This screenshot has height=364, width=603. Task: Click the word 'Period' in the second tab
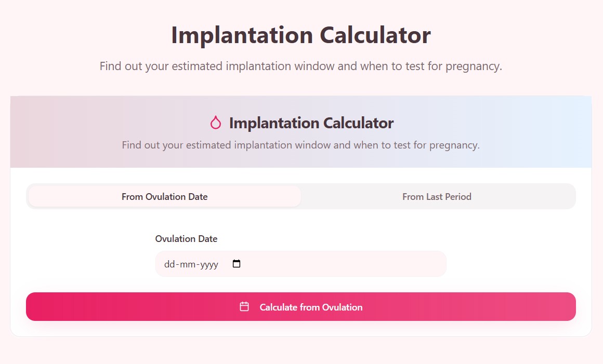457,197
